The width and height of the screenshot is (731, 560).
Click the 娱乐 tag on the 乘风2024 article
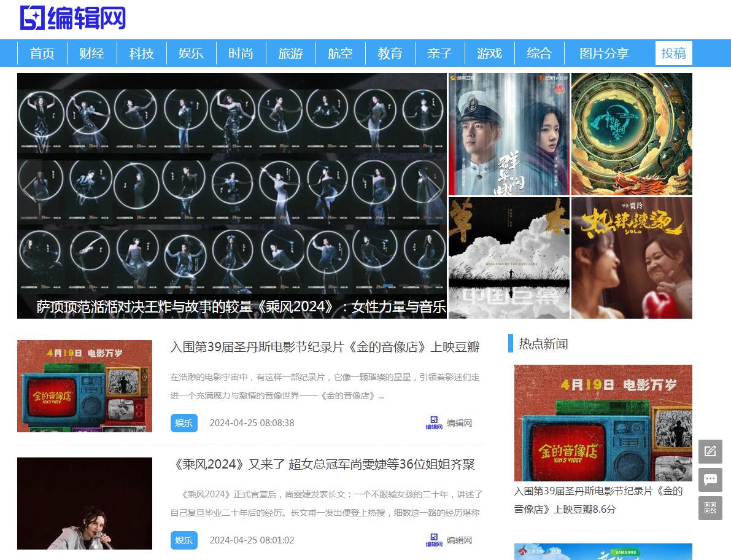(x=184, y=540)
